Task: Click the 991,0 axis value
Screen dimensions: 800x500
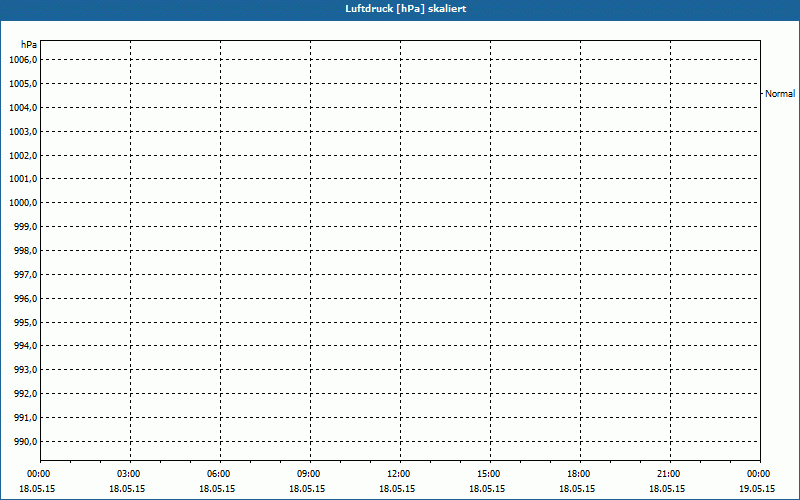Action: (26, 417)
